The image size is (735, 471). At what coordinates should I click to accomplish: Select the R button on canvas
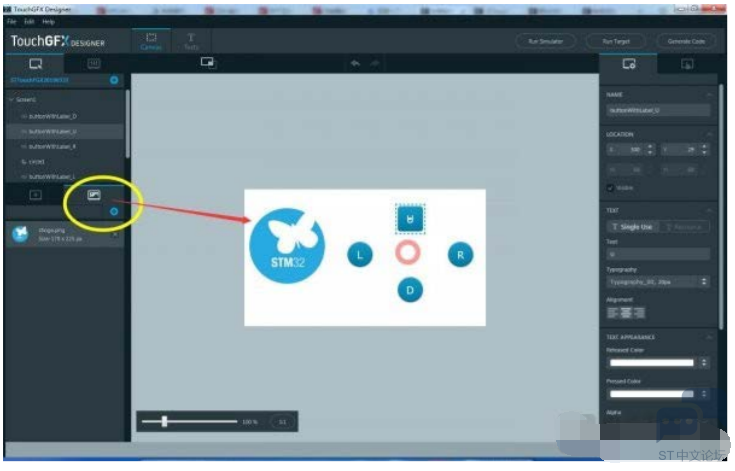pyautogui.click(x=460, y=255)
